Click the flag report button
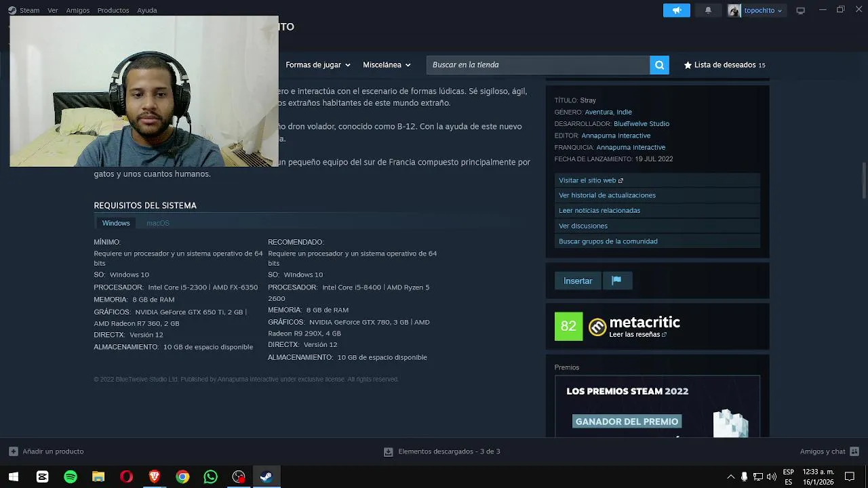 pyautogui.click(x=616, y=281)
